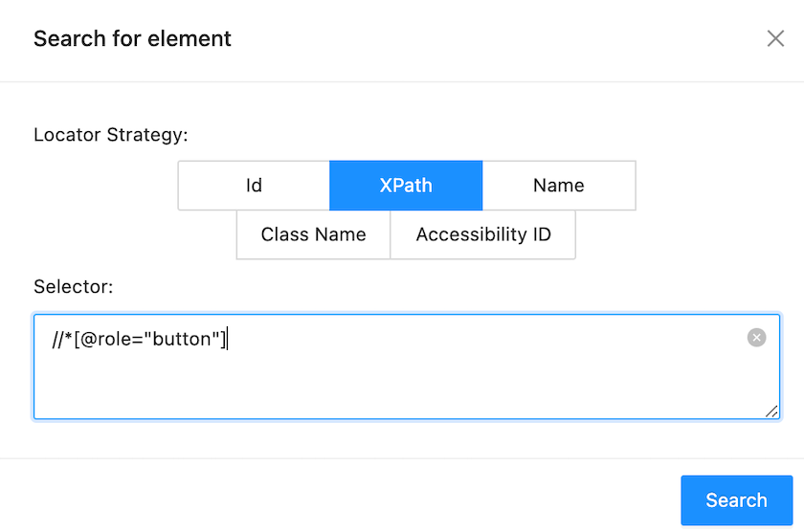This screenshot has height=532, width=804.
Task: Click the "Search for element" dialog title
Action: tap(132, 39)
